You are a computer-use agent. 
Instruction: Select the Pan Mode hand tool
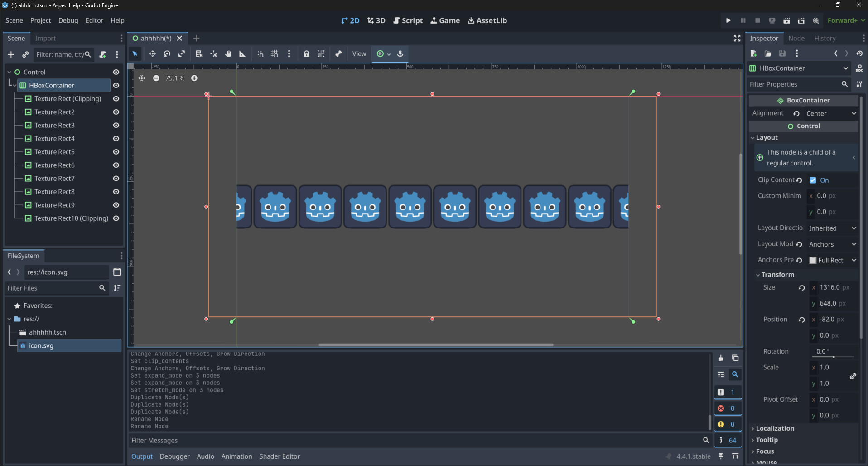click(228, 54)
